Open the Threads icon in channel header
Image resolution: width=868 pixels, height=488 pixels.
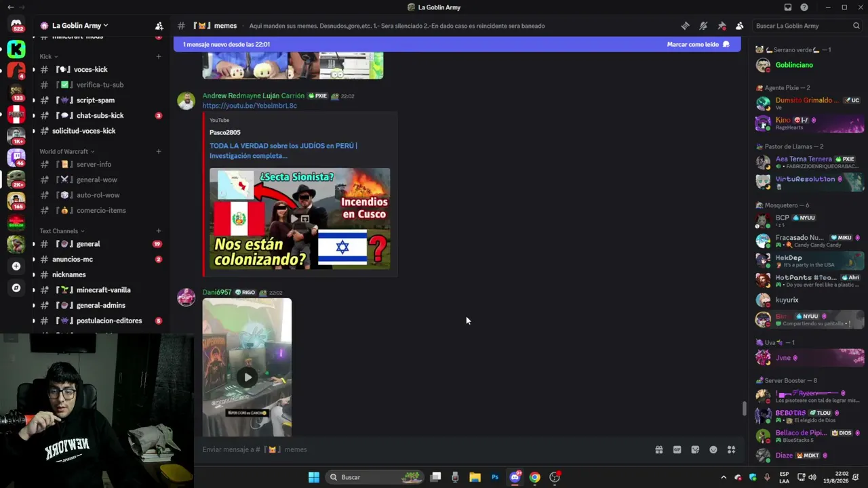click(x=685, y=26)
